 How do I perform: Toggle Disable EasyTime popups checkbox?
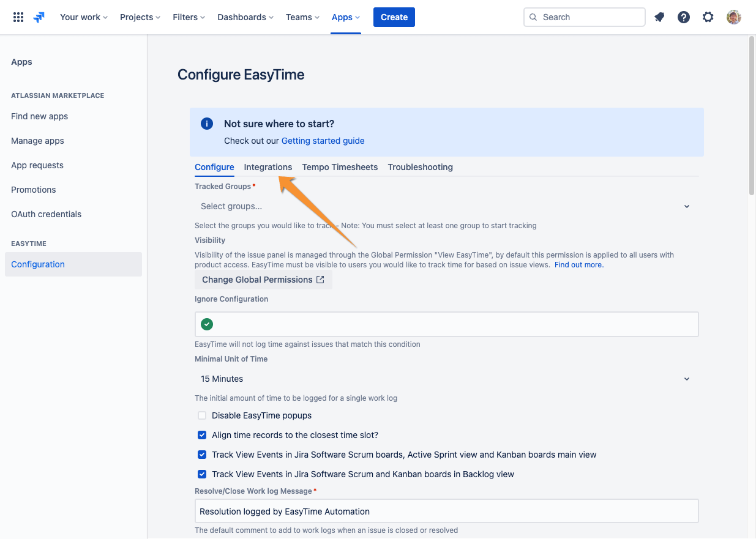click(x=202, y=415)
